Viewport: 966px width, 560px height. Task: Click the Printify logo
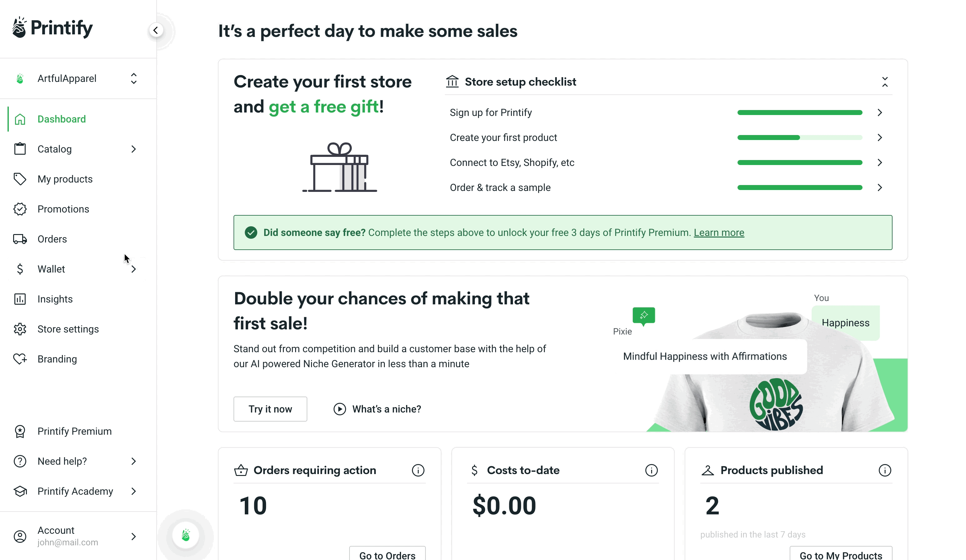pyautogui.click(x=52, y=27)
